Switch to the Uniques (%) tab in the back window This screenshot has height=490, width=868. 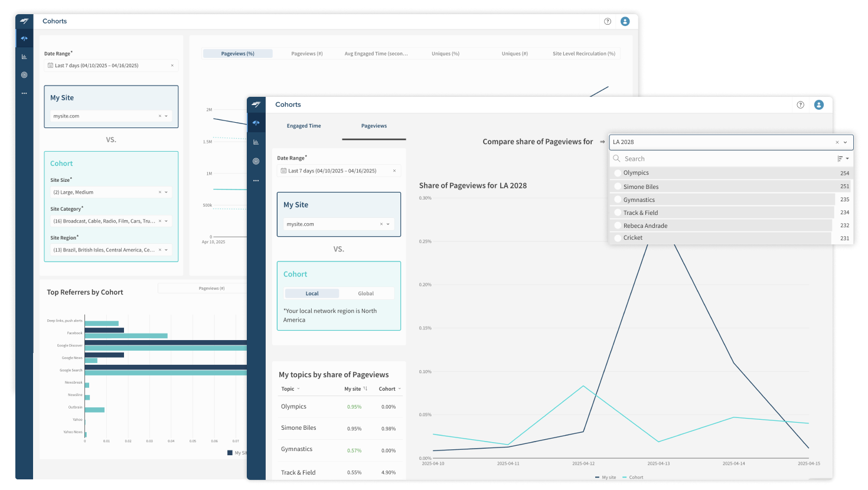click(445, 54)
